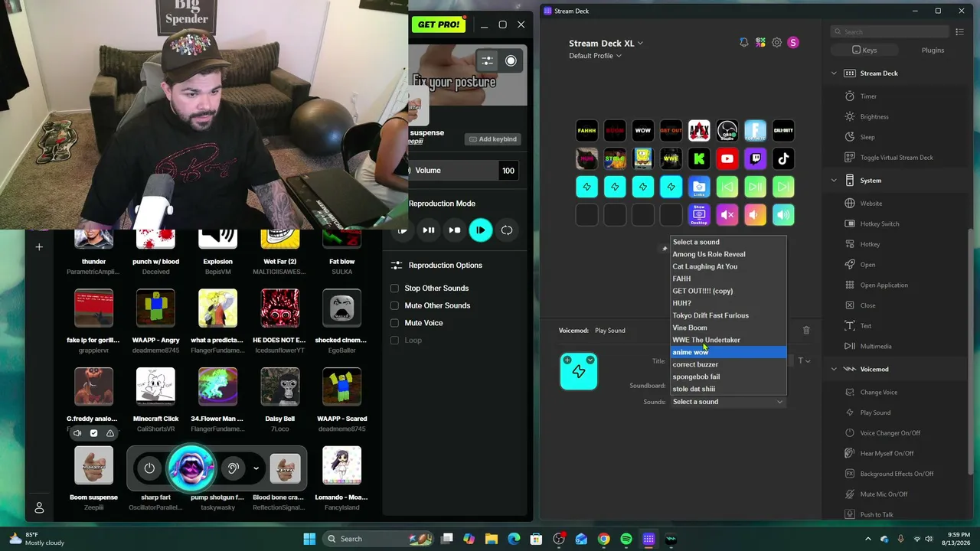Choose Vine Boom from the sound list
This screenshot has height=551, width=980.
pyautogui.click(x=728, y=328)
